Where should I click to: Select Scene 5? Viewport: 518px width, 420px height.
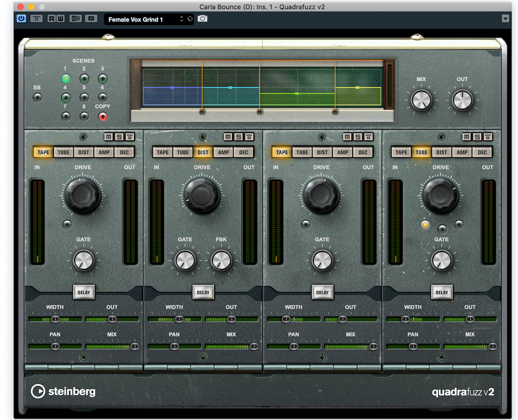pyautogui.click(x=84, y=97)
